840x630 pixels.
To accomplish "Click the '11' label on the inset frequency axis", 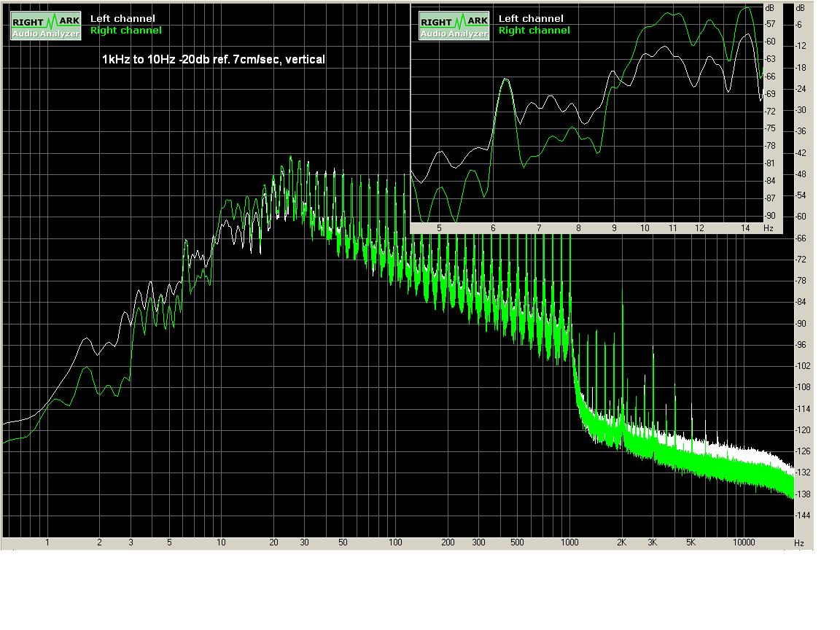I will click(673, 228).
